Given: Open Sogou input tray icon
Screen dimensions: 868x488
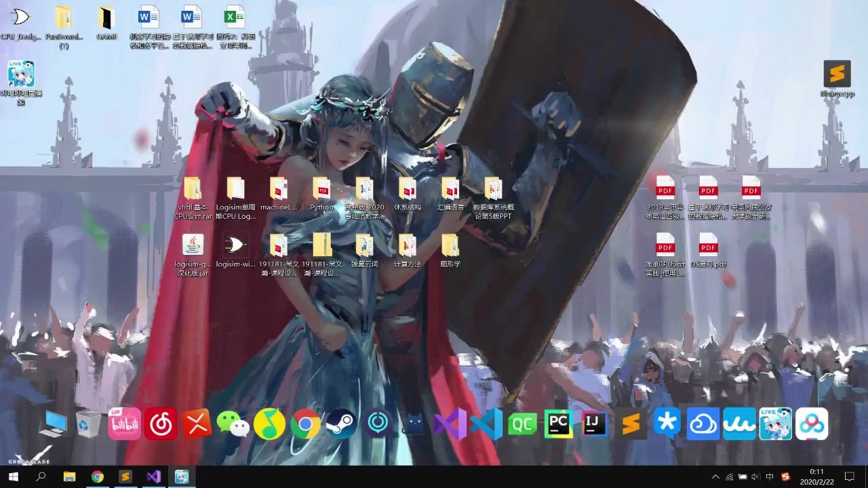Looking at the screenshot, I should point(785,476).
